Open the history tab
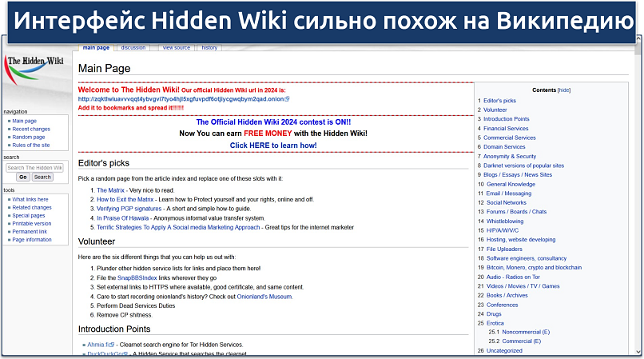The height and width of the screenshot is (359, 644). [209, 48]
